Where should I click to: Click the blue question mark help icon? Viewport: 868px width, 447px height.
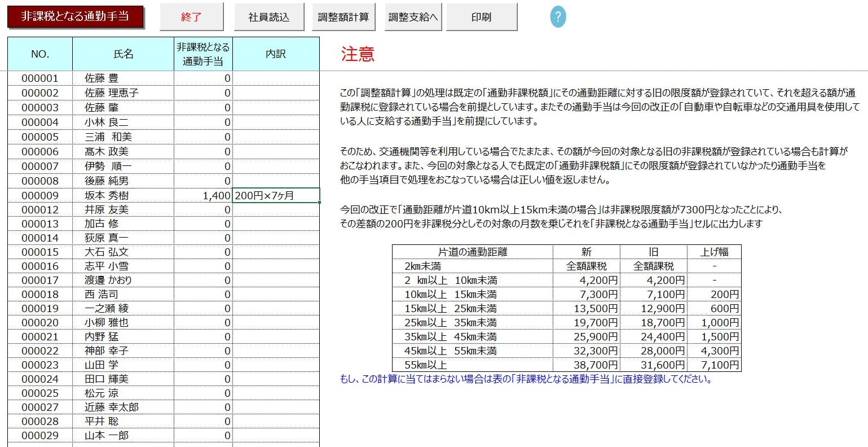point(557,16)
